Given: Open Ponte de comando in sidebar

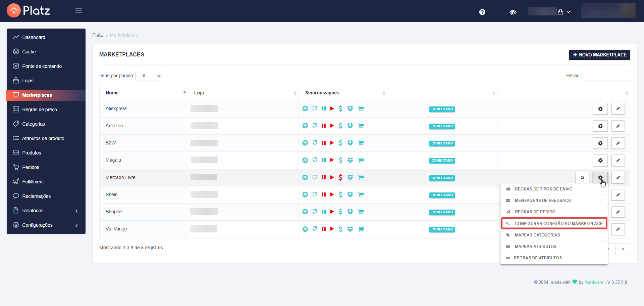Looking at the screenshot, I should 46,66.
